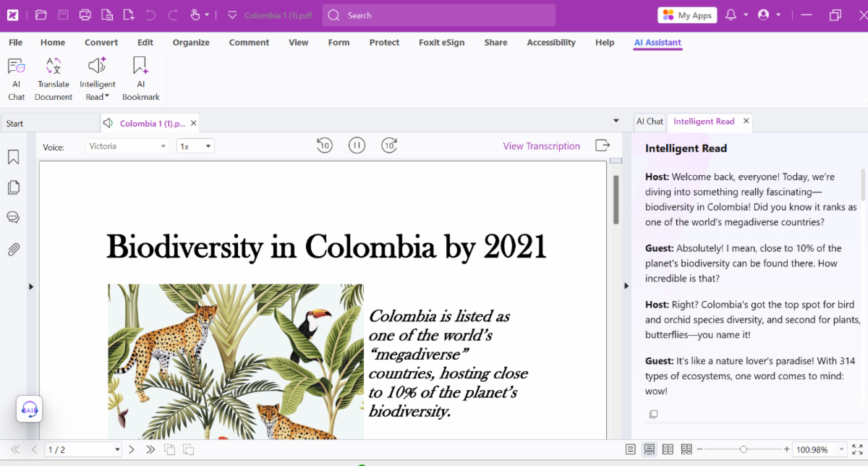Open the 100.98% zoom level dropdown
868x466 pixels.
pos(841,450)
